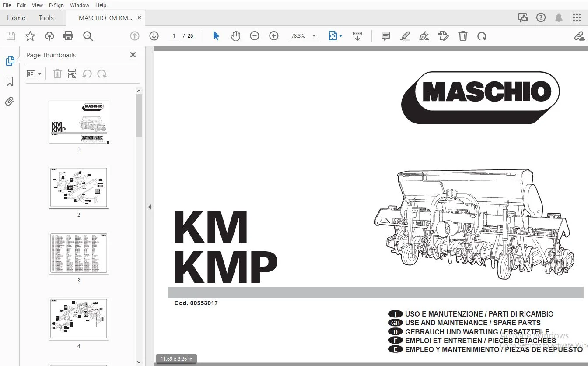Close the Page Thumbnails panel
The height and width of the screenshot is (366, 588).
click(x=133, y=55)
